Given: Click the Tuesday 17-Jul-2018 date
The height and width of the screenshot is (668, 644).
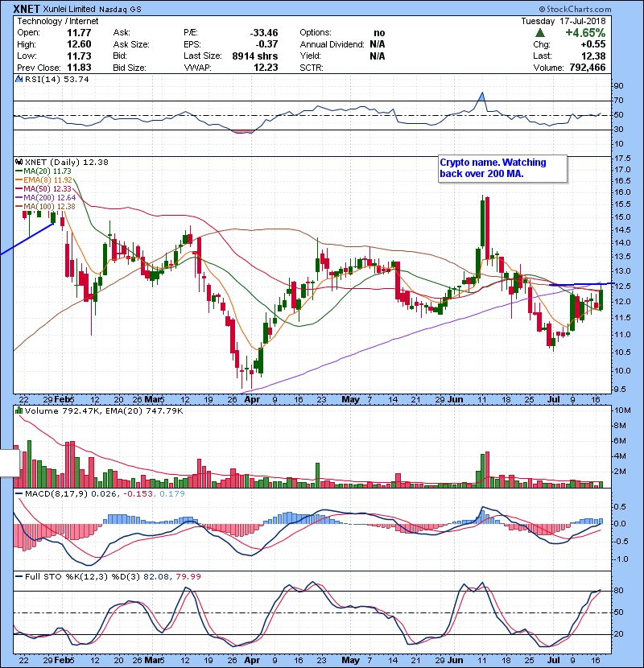Looking at the screenshot, I should tap(563, 21).
